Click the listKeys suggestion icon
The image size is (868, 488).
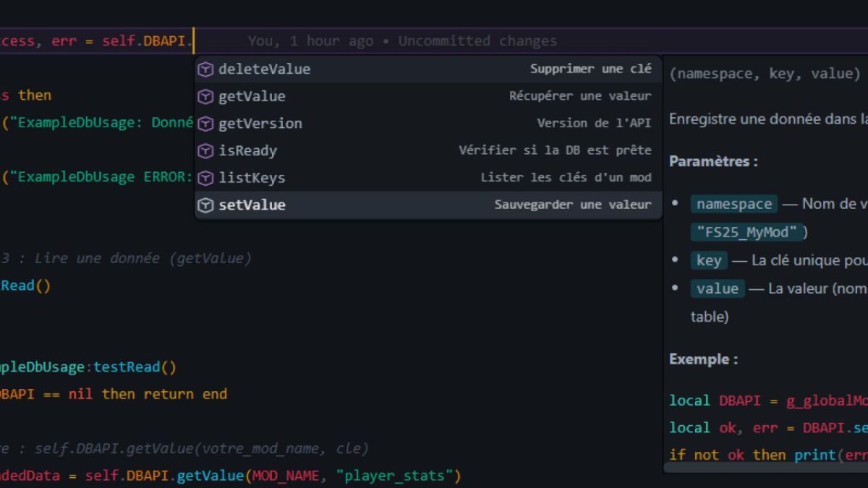[205, 178]
